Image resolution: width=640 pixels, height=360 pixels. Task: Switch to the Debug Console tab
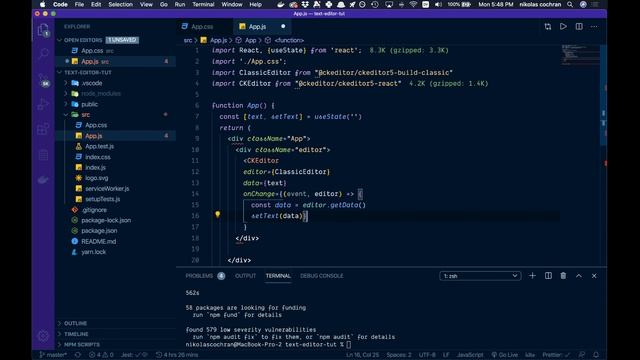click(322, 276)
